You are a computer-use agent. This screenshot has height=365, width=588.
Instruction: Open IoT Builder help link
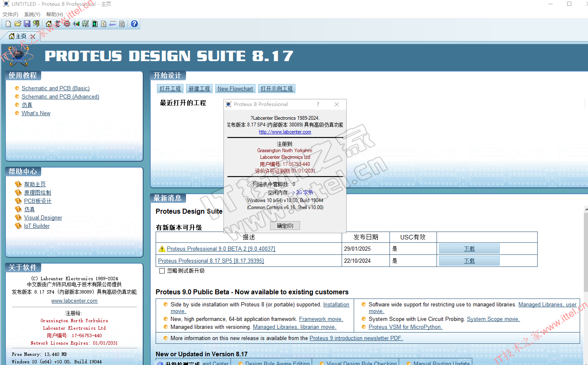point(37,226)
